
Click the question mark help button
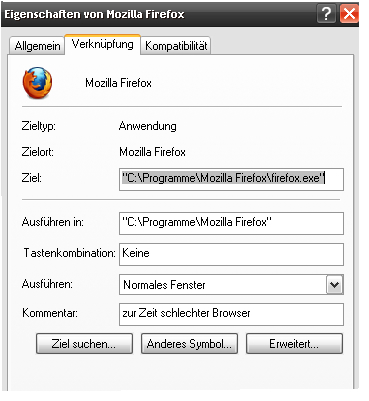[x=327, y=14]
